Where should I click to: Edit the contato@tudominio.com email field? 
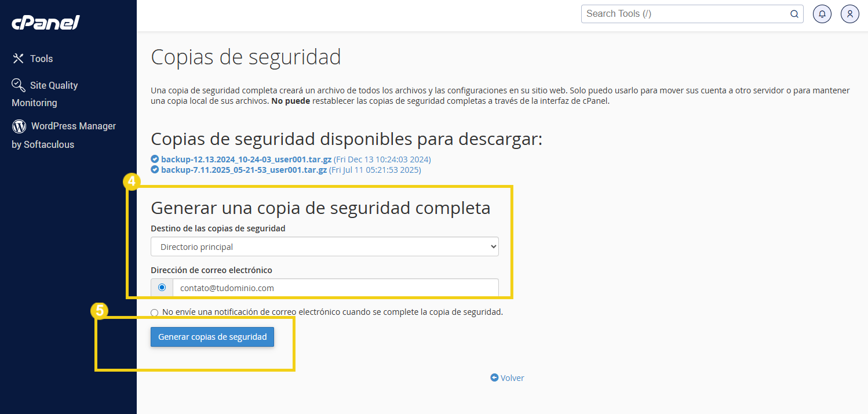pyautogui.click(x=335, y=288)
